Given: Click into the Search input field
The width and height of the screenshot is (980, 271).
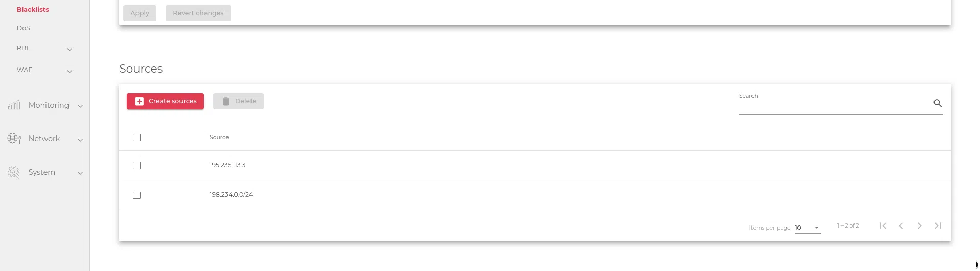Looking at the screenshot, I should pos(834,104).
